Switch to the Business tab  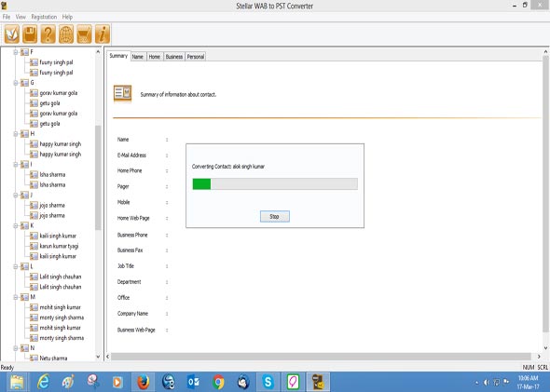tap(174, 57)
